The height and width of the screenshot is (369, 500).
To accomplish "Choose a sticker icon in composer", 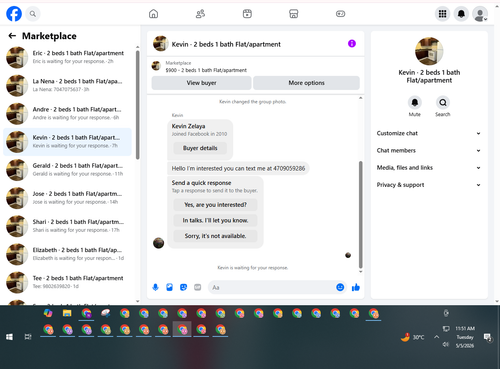I will 183,287.
